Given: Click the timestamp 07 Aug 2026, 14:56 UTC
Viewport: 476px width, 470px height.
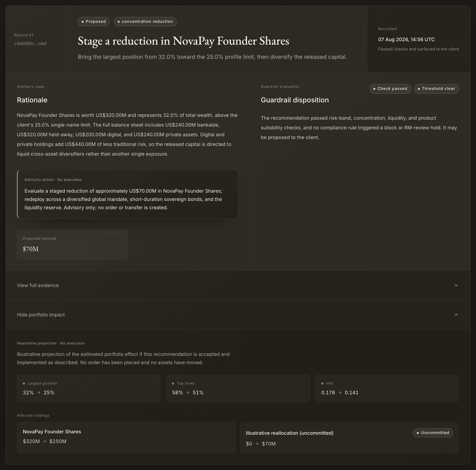Looking at the screenshot, I should pyautogui.click(x=406, y=39).
